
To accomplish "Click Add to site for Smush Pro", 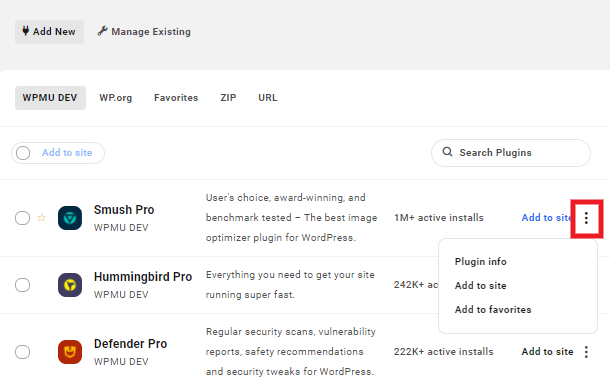I will (546, 218).
